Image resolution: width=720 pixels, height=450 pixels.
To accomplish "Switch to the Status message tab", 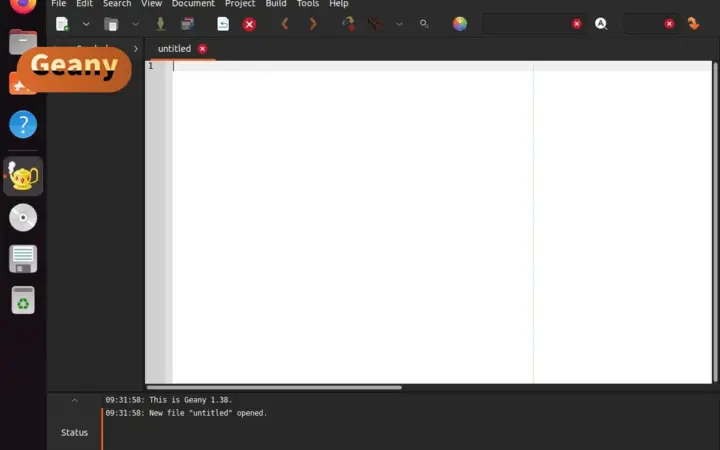I will pos(74,433).
